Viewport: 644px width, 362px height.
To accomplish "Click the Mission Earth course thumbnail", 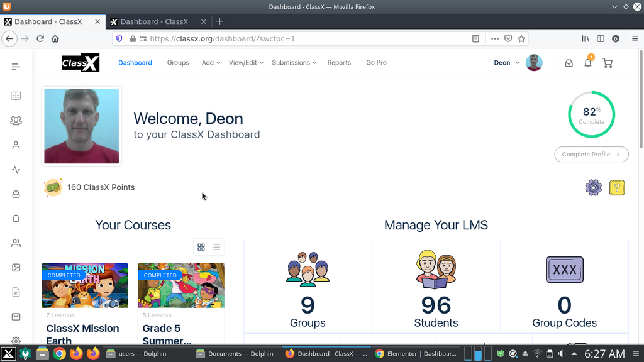I will pyautogui.click(x=85, y=286).
